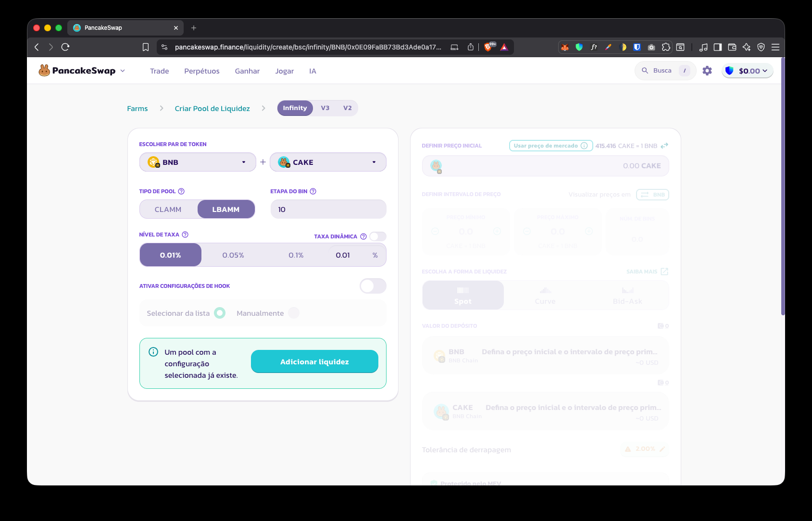Click the Taxa Dinâmica help icon

(x=363, y=236)
